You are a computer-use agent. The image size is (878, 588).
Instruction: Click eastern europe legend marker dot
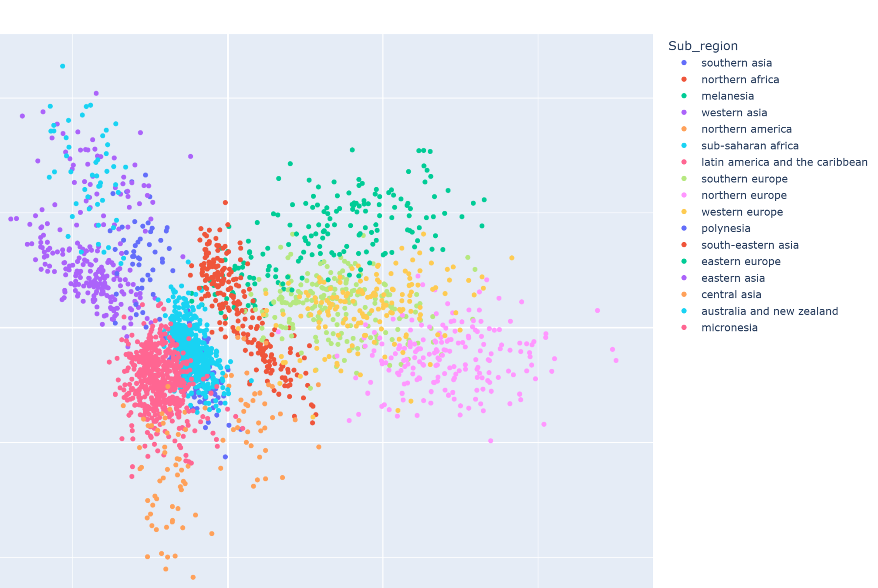click(684, 261)
